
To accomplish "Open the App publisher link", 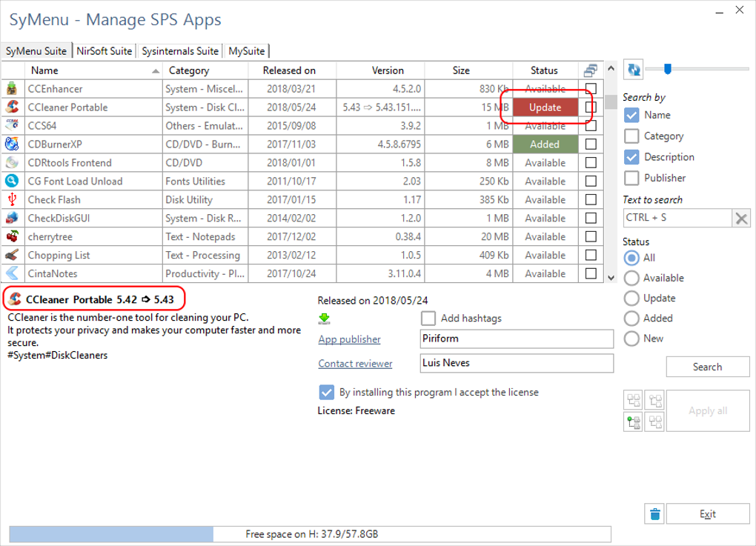I will click(349, 339).
